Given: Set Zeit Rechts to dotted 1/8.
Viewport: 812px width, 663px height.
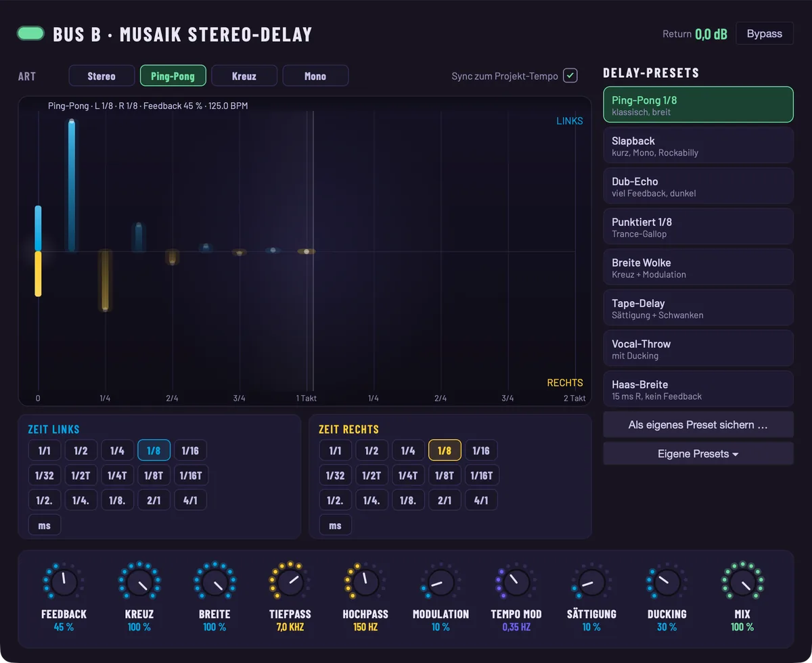Looking at the screenshot, I should click(408, 500).
